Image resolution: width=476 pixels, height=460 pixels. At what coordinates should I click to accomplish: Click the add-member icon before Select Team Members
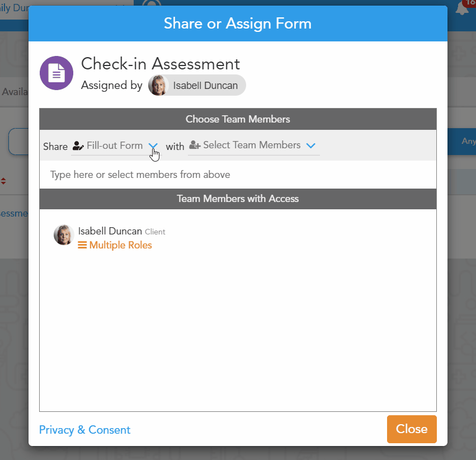(x=195, y=145)
